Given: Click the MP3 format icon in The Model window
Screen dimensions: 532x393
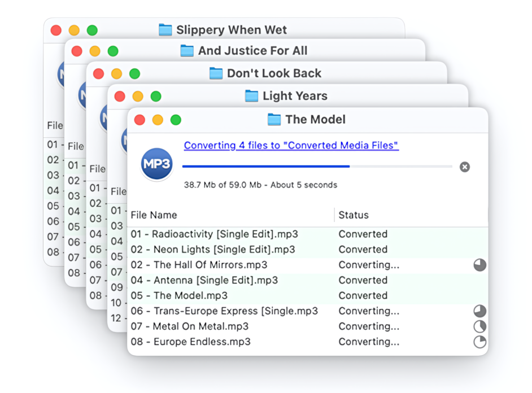Looking at the screenshot, I should 157,164.
